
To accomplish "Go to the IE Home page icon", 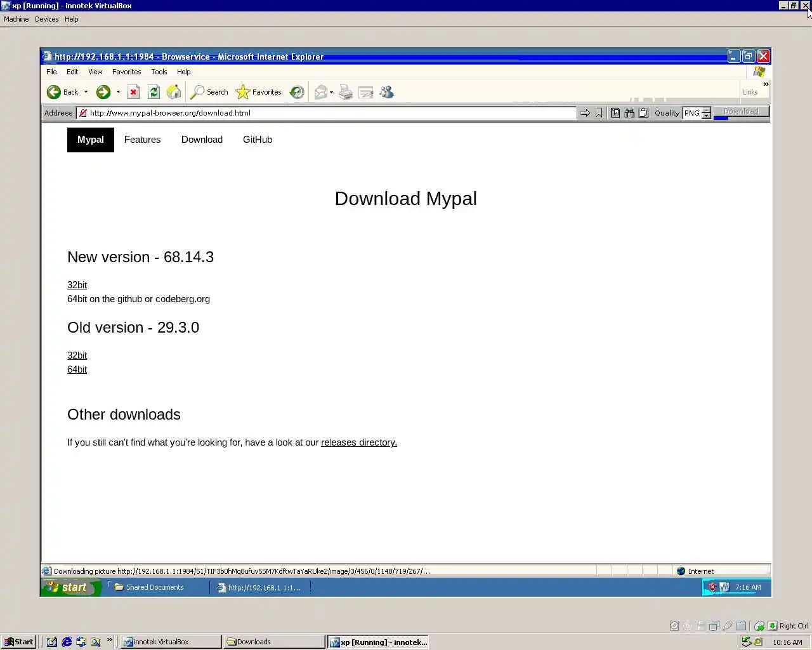I will (174, 92).
